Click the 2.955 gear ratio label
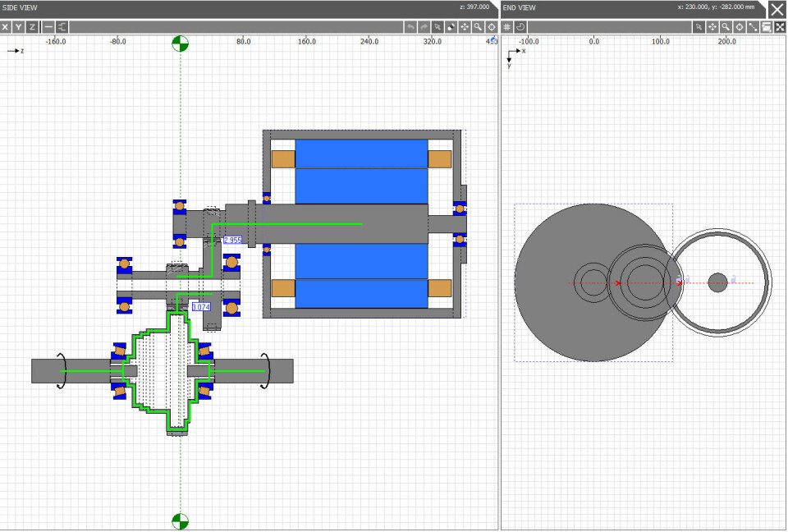This screenshot has width=788, height=532. (x=232, y=241)
